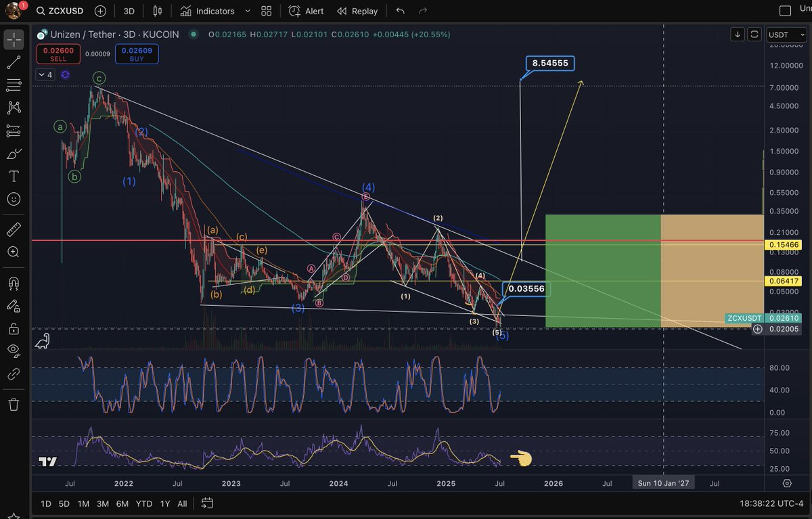Toggle hide all drawings eye icon

point(13,351)
